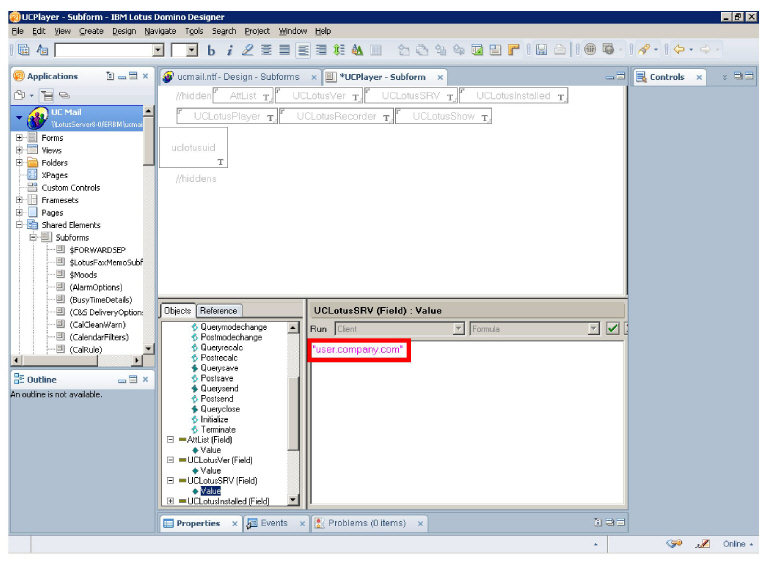Viewport: 767px width, 568px height.
Task: Open the font size dropdown
Action: click(192, 50)
